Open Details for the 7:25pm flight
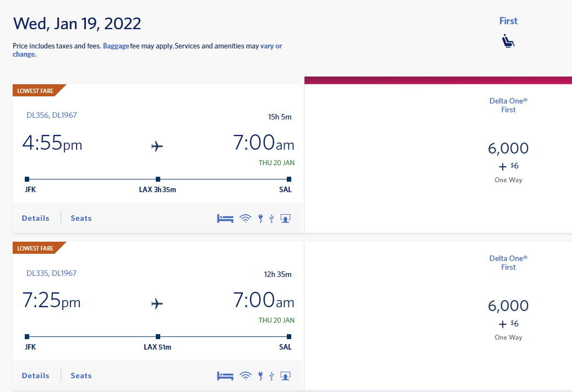The image size is (572, 392). pos(36,376)
